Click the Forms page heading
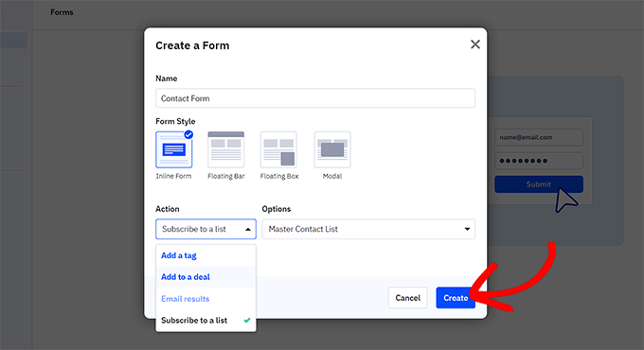The image size is (644, 350). pos(62,12)
